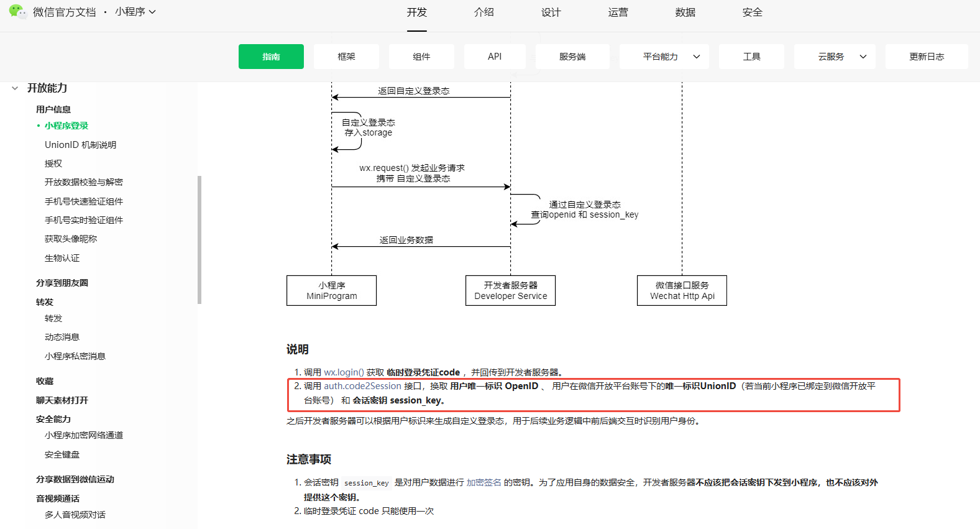980x529 pixels.
Task: Expand the 云服务 dropdown
Action: [835, 57]
